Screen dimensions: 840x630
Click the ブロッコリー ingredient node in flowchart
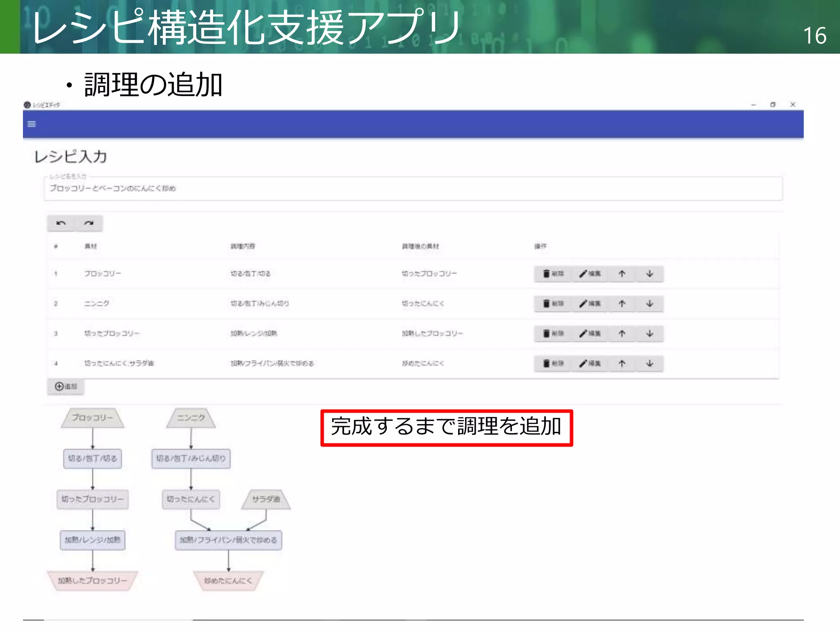coord(93,418)
